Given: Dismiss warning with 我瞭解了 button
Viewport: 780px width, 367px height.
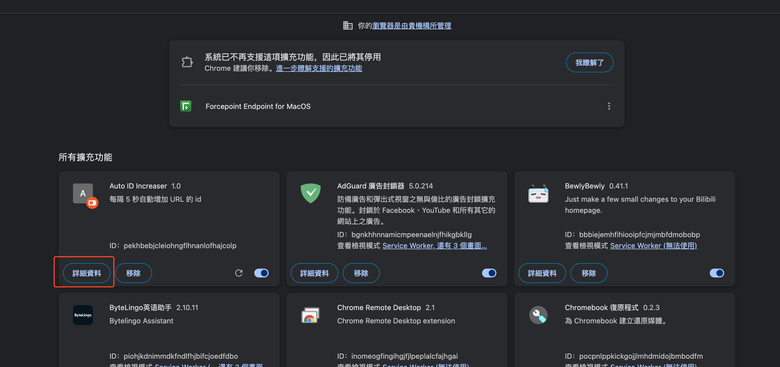Looking at the screenshot, I should [589, 63].
